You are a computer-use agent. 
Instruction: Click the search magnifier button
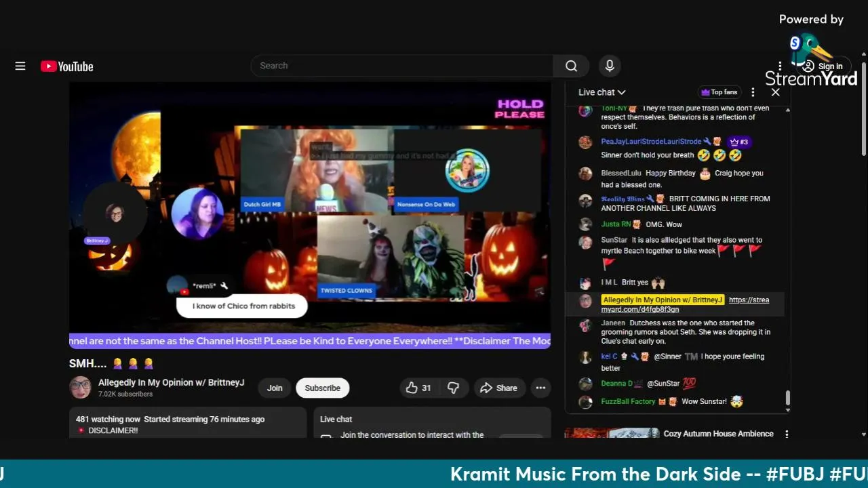click(x=572, y=66)
